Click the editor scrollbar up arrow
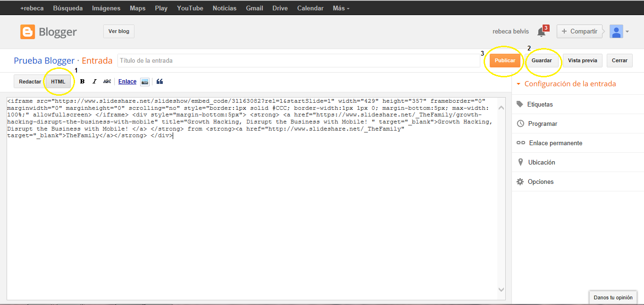 coord(501,108)
